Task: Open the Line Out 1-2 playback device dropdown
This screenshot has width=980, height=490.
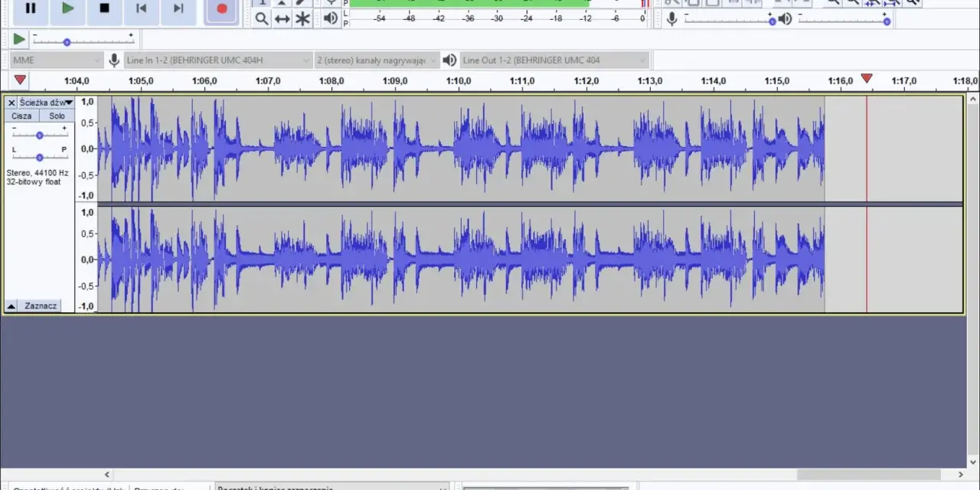Action: pyautogui.click(x=555, y=60)
